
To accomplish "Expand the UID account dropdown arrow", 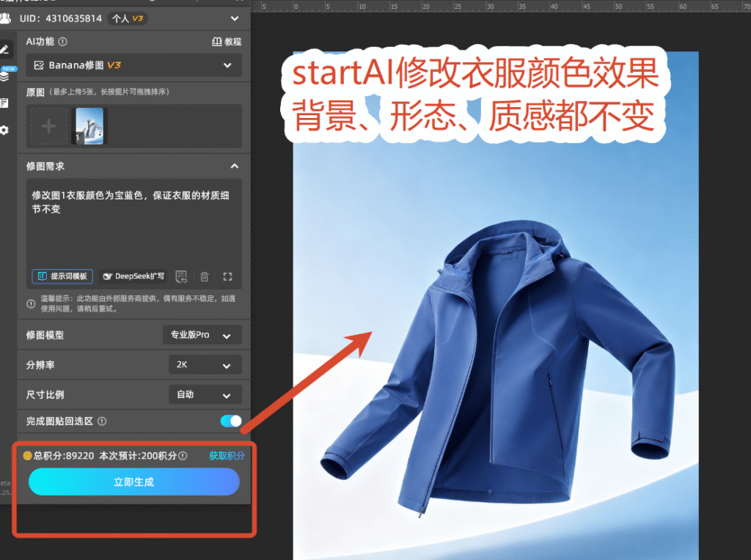I will (x=235, y=18).
